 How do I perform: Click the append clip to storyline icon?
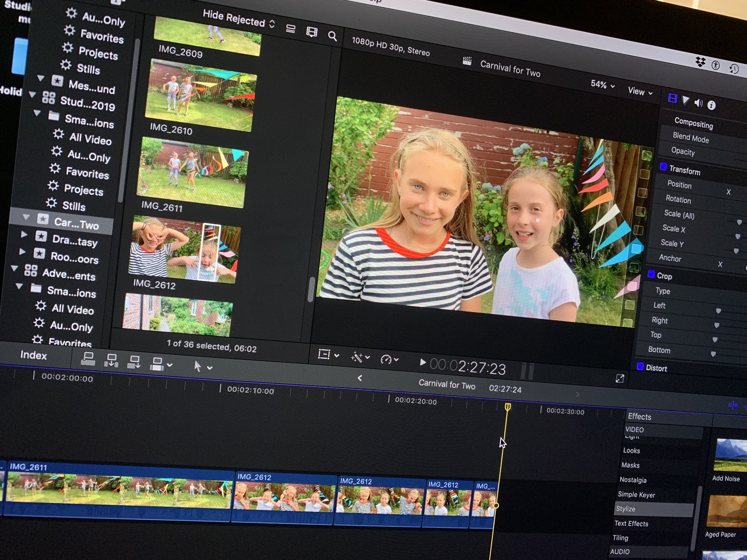[134, 362]
